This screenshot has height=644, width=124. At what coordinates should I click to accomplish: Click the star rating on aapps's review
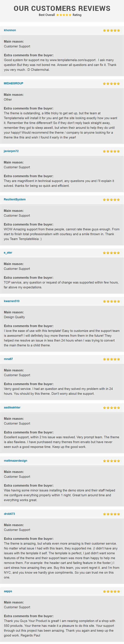click(112, 591)
